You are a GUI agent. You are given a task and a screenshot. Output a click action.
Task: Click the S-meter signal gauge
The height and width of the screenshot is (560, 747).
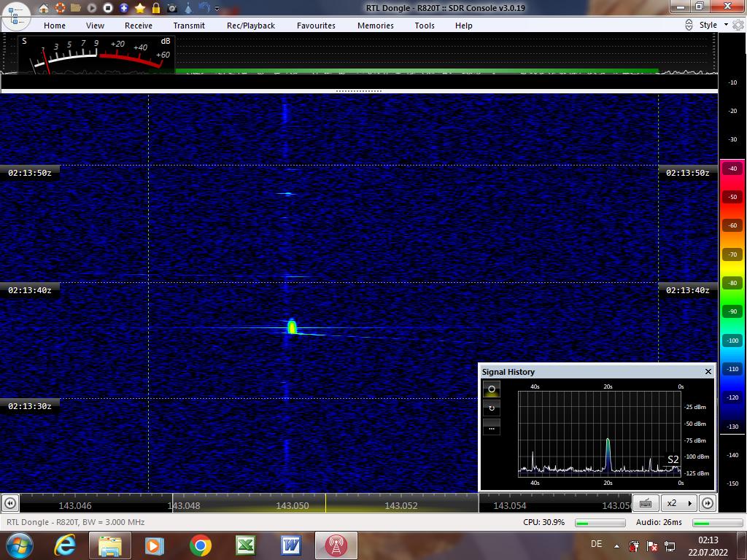[x=96, y=54]
